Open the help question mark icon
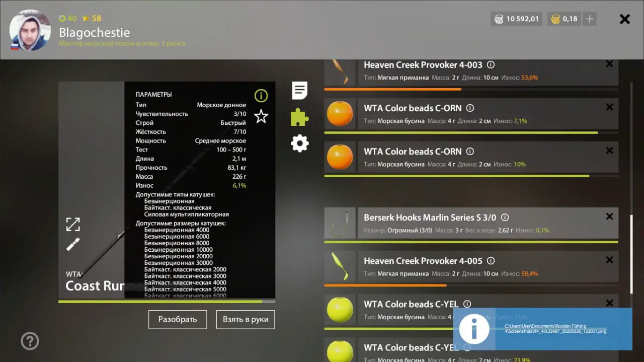 pos(30,341)
